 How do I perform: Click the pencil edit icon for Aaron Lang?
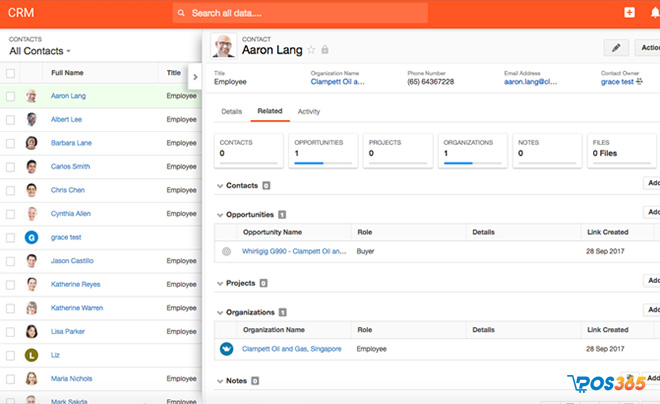click(x=616, y=47)
